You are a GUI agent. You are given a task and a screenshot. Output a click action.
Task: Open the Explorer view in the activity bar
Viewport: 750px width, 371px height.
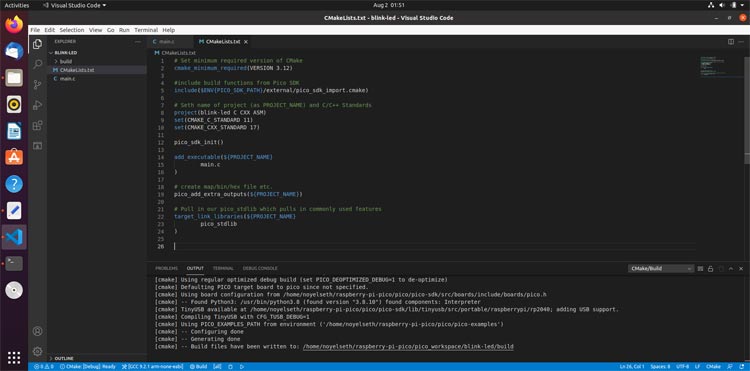click(37, 44)
